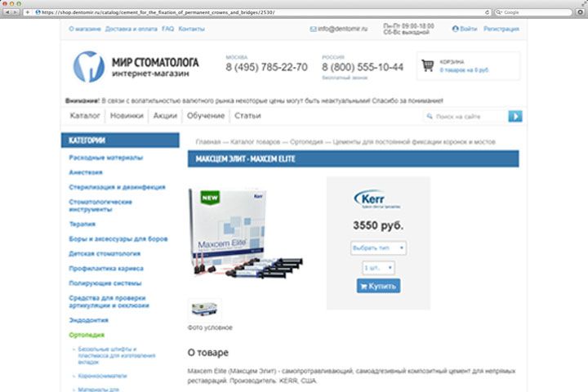Click the Купить button

click(x=378, y=286)
